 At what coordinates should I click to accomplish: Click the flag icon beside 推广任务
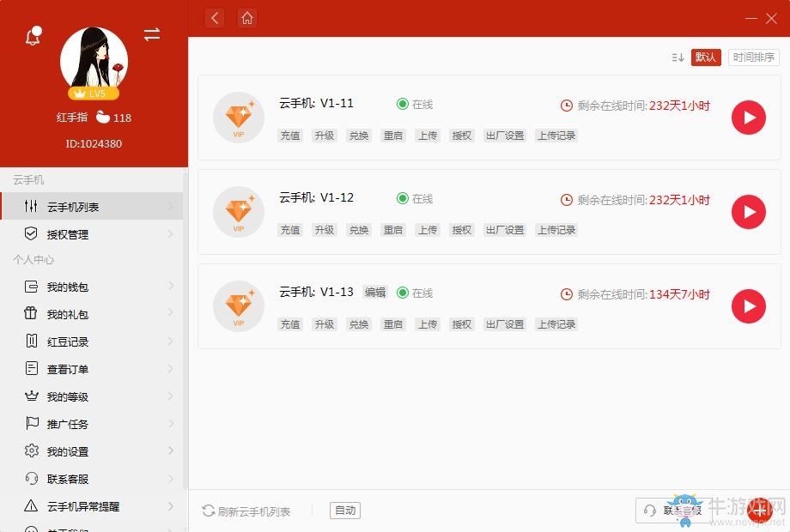point(31,423)
